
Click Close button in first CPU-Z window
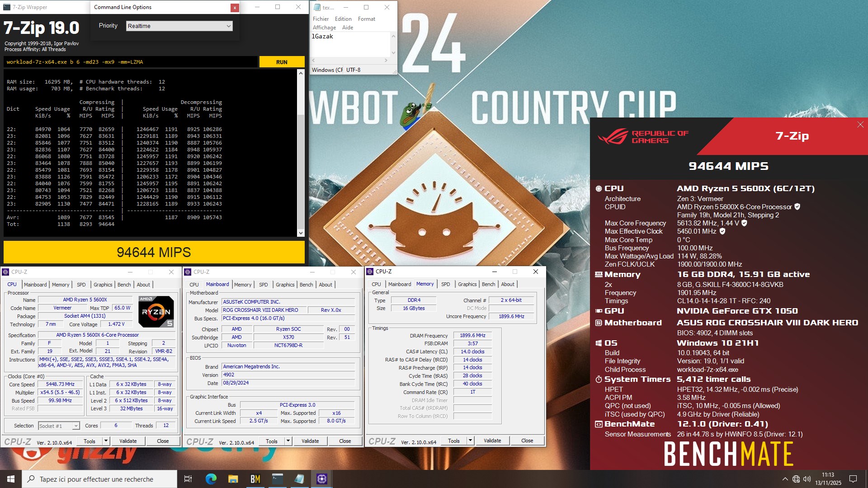click(163, 441)
